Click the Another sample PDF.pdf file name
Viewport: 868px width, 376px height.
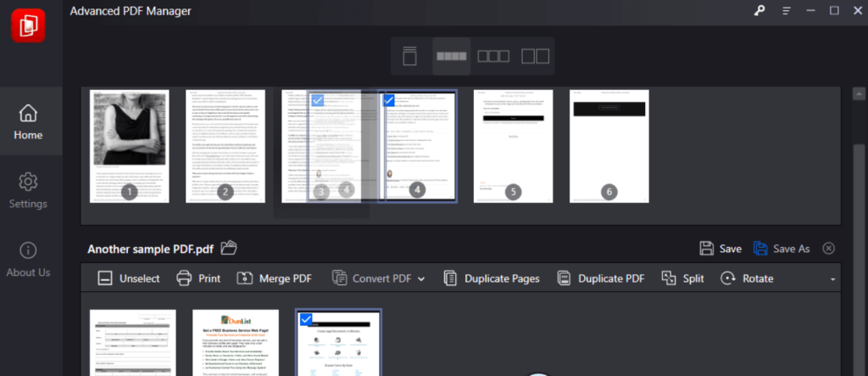pos(151,249)
